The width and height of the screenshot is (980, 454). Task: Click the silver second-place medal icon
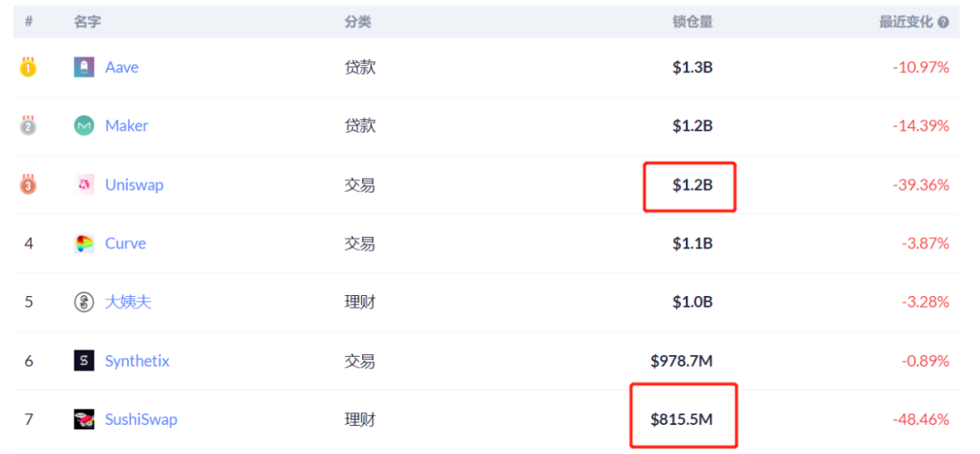(x=28, y=126)
